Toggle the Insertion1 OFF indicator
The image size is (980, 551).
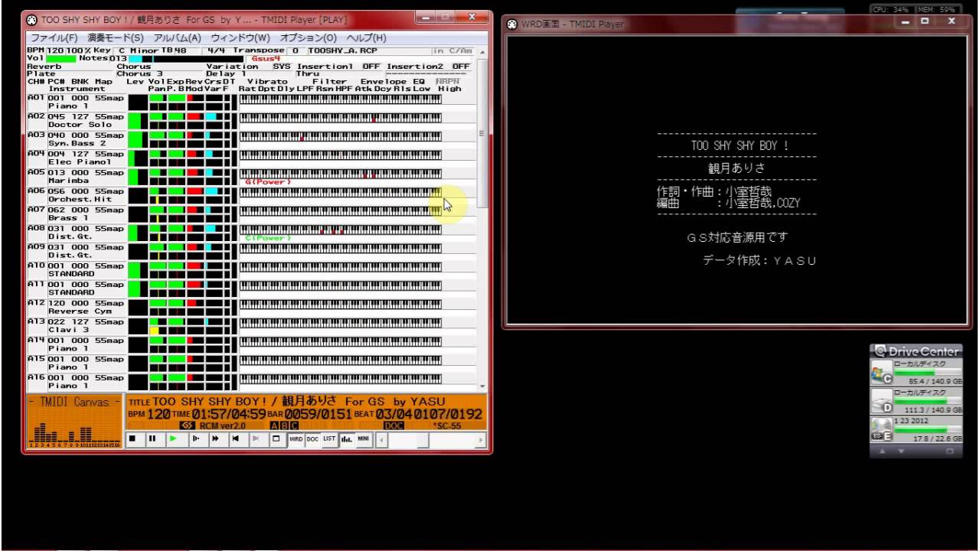coord(371,67)
